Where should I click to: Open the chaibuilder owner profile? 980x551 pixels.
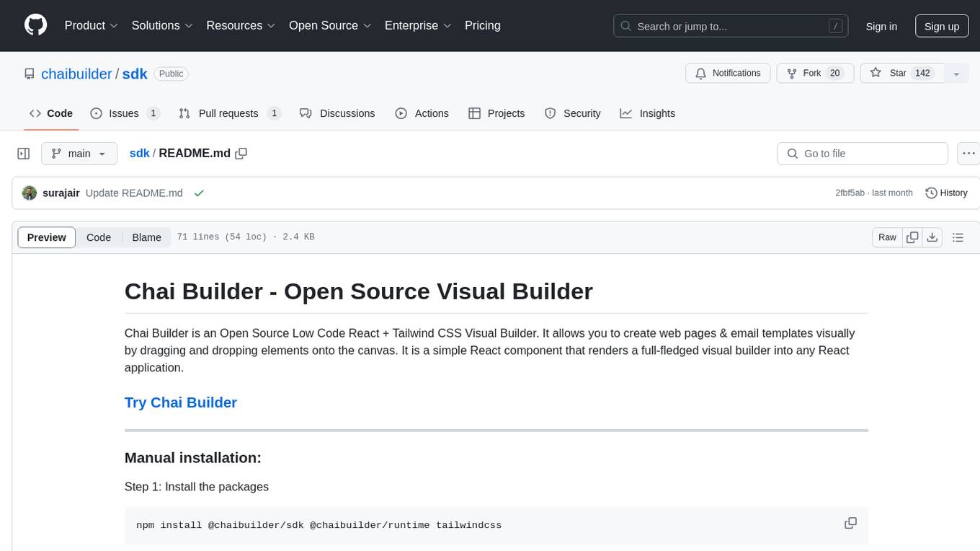[76, 74]
